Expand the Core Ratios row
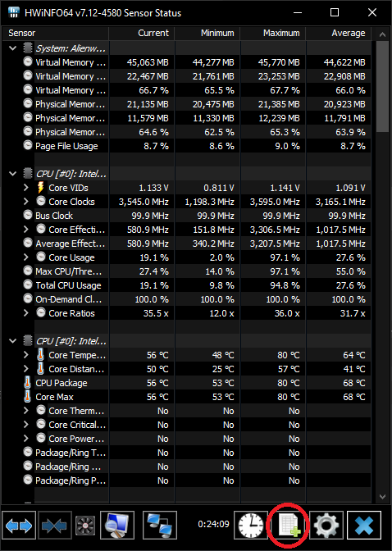The height and width of the screenshot is (551, 392). pyautogui.click(x=26, y=313)
